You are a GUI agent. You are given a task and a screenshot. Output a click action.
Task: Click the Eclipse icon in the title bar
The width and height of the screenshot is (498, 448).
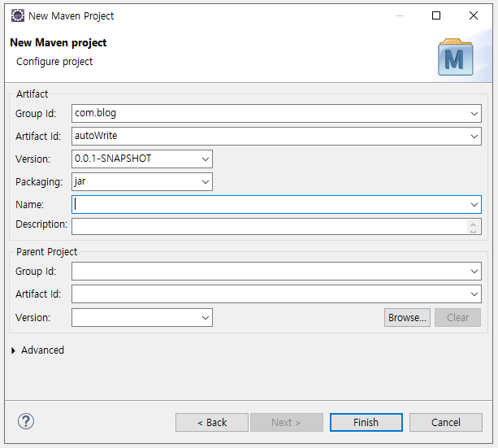[x=18, y=15]
